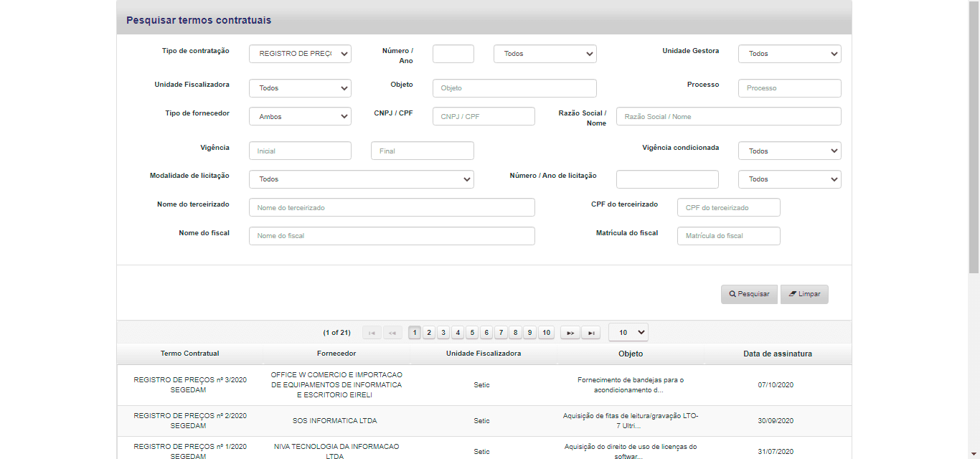
Task: Click the Pesquisar search button
Action: click(749, 294)
